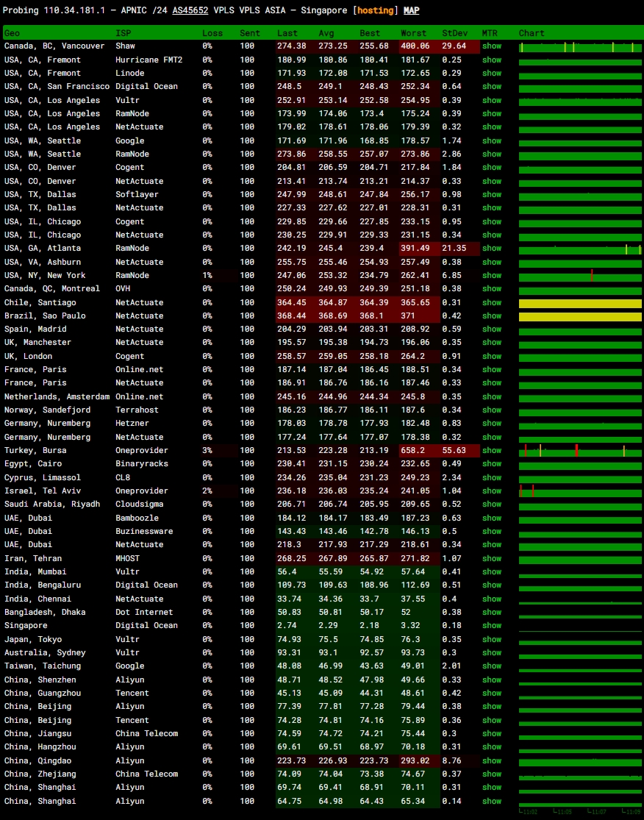Click the Worst column header
The width and height of the screenshot is (644, 820).
pos(414,33)
